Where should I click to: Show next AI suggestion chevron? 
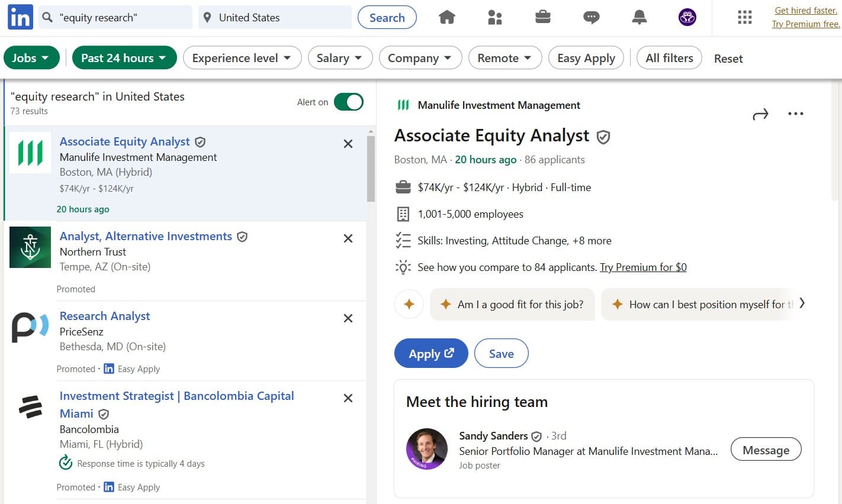(802, 303)
